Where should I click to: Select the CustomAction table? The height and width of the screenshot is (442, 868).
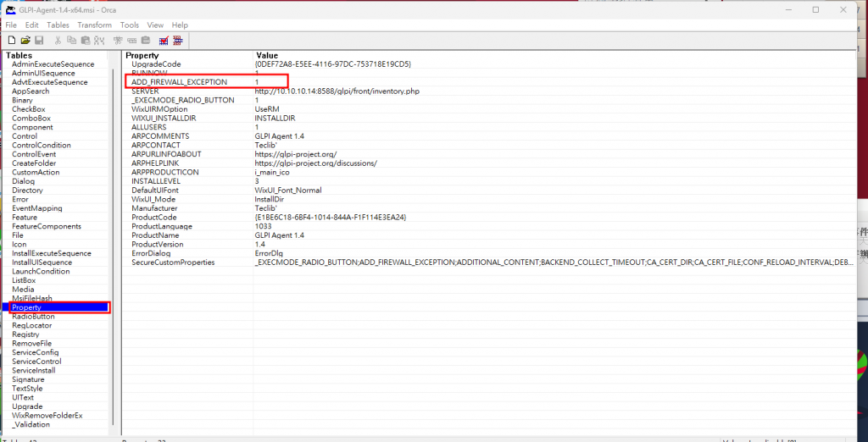(36, 172)
